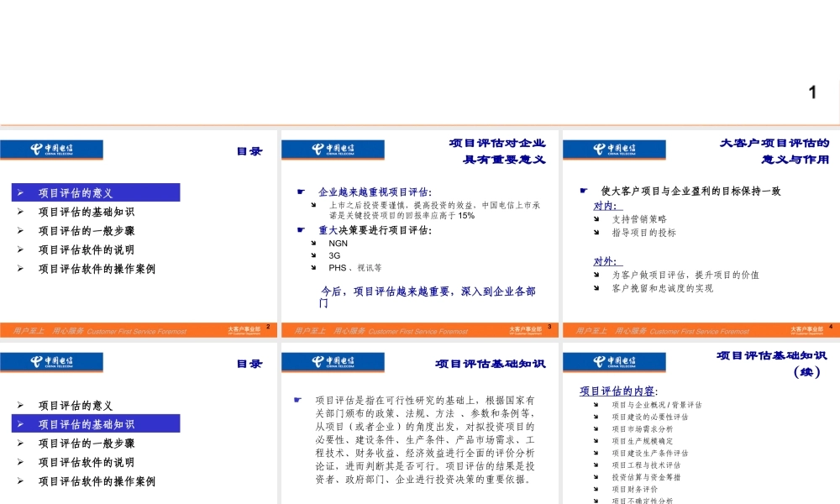Click the China Telecom logo on the 项目评估基础知识 slide
This screenshot has width=840, height=504.
(333, 362)
